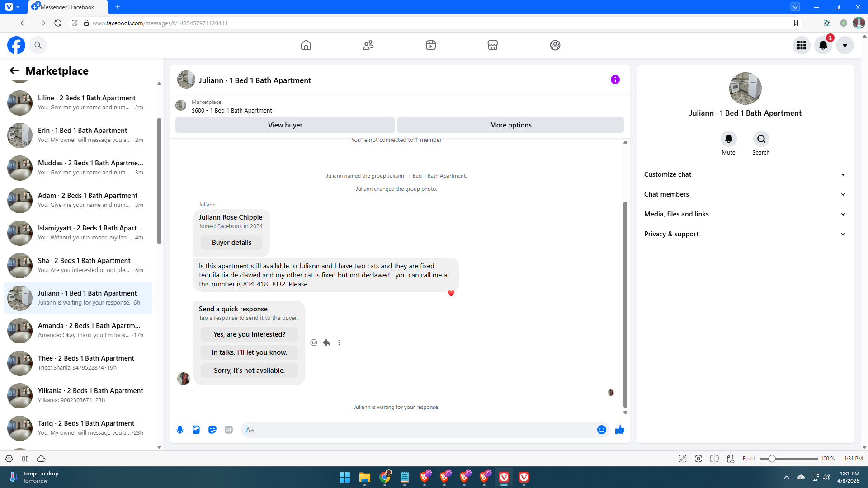Image resolution: width=868 pixels, height=488 pixels.
Task: Adjust the page zoom slider
Action: [x=772, y=459]
